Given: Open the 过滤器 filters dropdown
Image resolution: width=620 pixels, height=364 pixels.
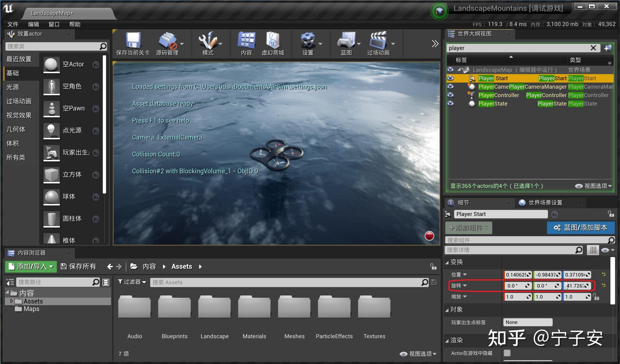Looking at the screenshot, I should click(x=132, y=282).
